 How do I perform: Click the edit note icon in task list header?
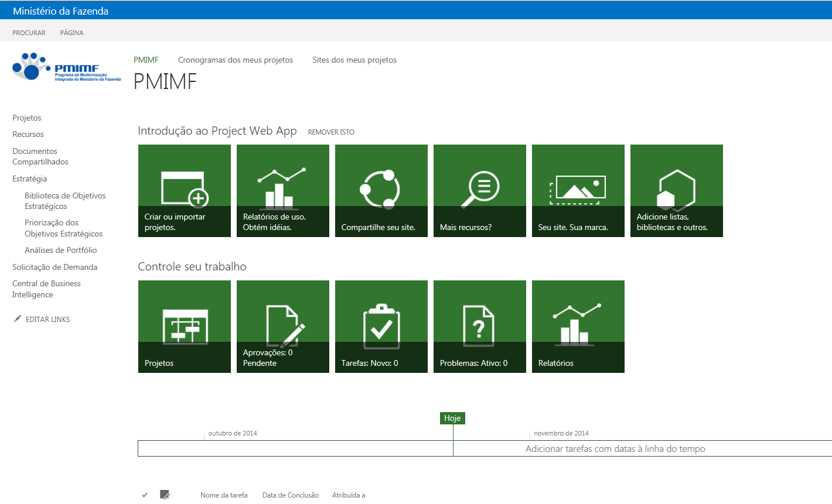click(165, 495)
